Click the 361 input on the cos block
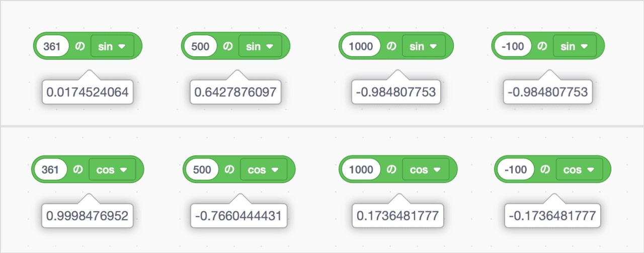The image size is (644, 253). 50,170
